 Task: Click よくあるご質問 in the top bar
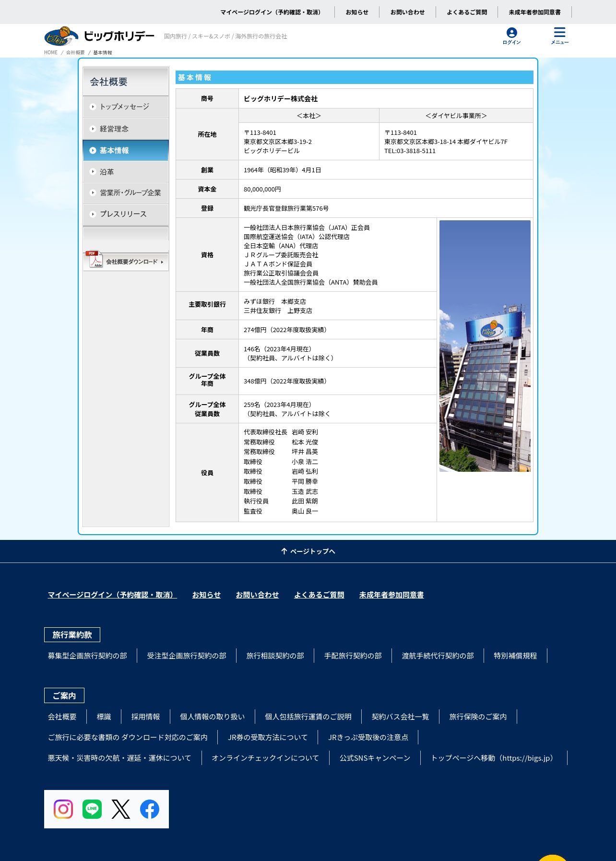coord(467,12)
